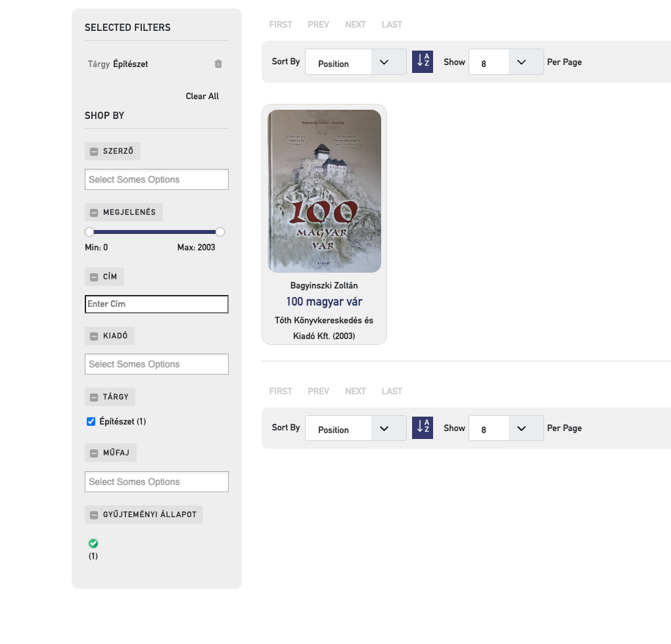
Task: Collapse the Műfaj filter section
Action: pyautogui.click(x=94, y=453)
